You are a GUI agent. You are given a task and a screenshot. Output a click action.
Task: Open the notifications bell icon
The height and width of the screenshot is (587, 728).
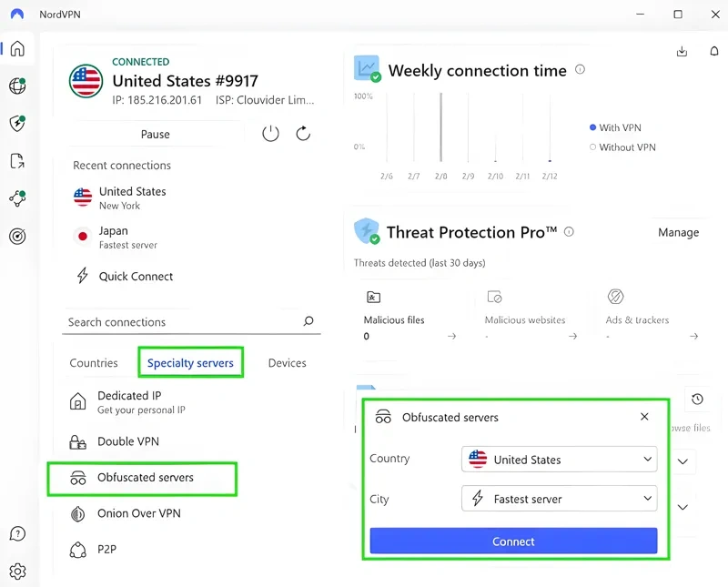click(x=714, y=52)
